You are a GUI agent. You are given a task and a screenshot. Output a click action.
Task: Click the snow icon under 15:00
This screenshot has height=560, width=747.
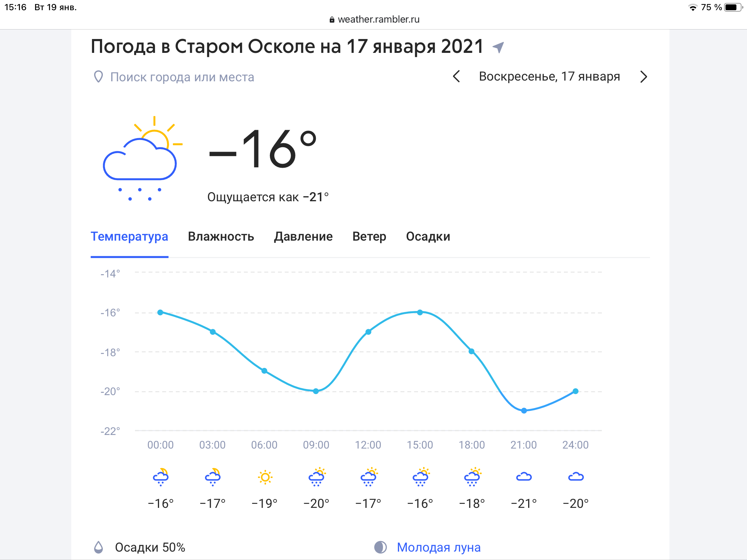tap(420, 477)
